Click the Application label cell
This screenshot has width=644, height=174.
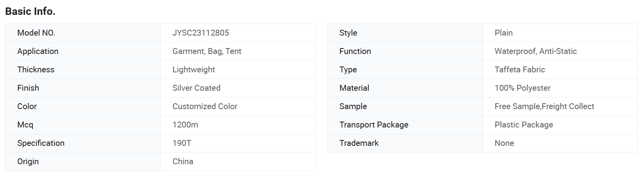(x=83, y=51)
